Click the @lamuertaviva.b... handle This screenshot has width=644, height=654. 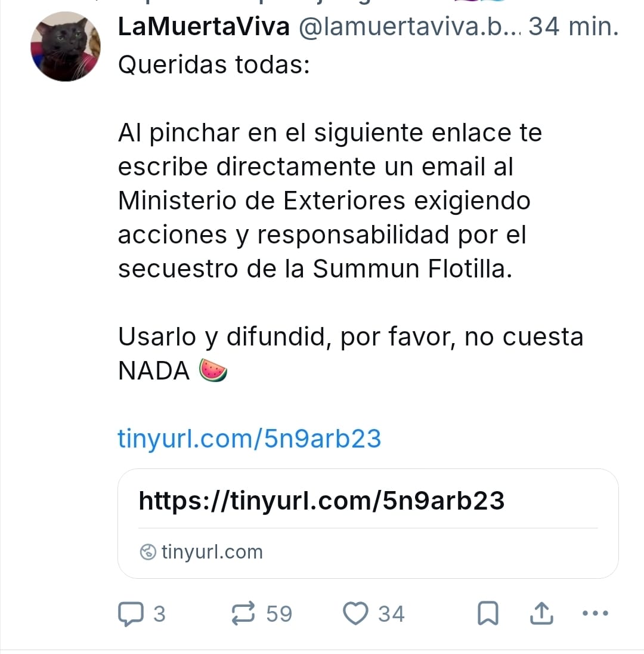[410, 27]
